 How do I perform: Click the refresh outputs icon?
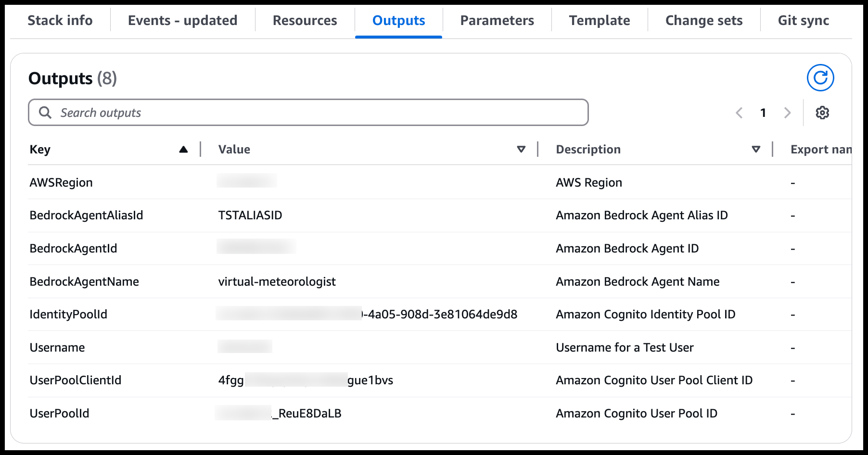820,78
